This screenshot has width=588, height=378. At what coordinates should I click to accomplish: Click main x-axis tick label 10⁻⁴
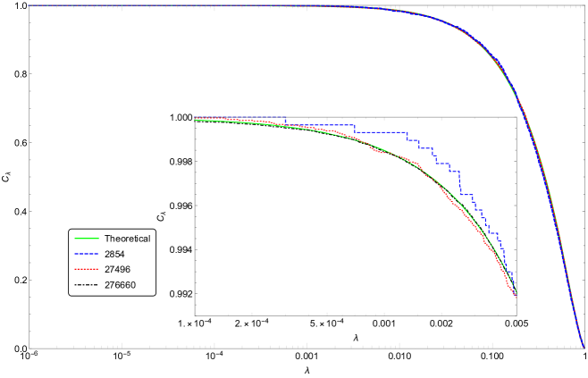coord(214,356)
